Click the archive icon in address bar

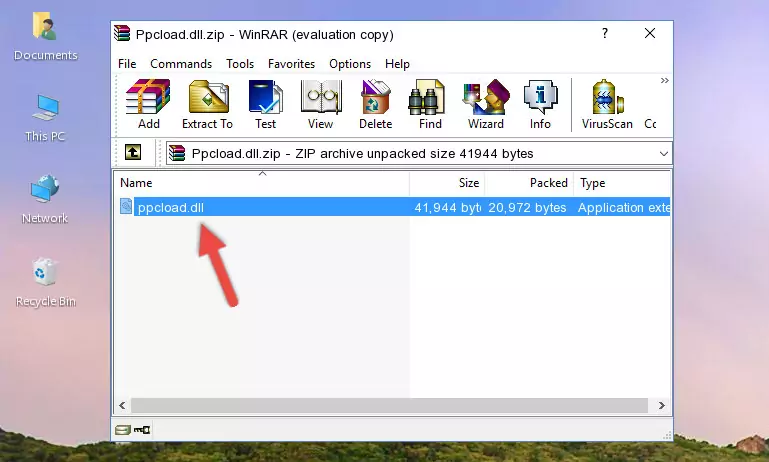[177, 154]
